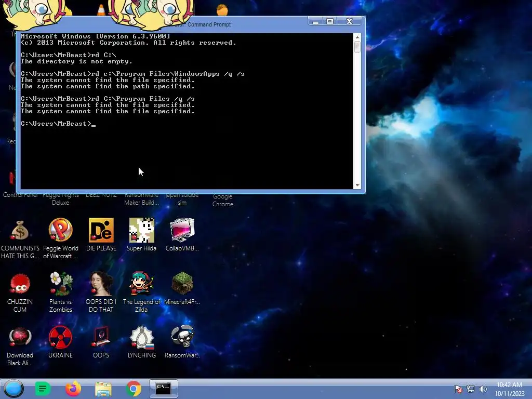The height and width of the screenshot is (399, 532).
Task: Minimize the Command Prompt window
Action: (315, 21)
